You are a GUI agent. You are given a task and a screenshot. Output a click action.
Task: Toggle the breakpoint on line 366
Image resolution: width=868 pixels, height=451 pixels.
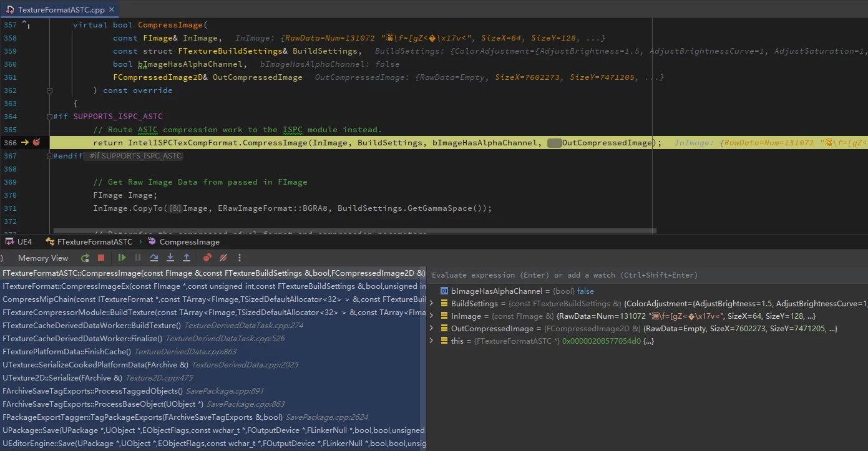coord(37,143)
